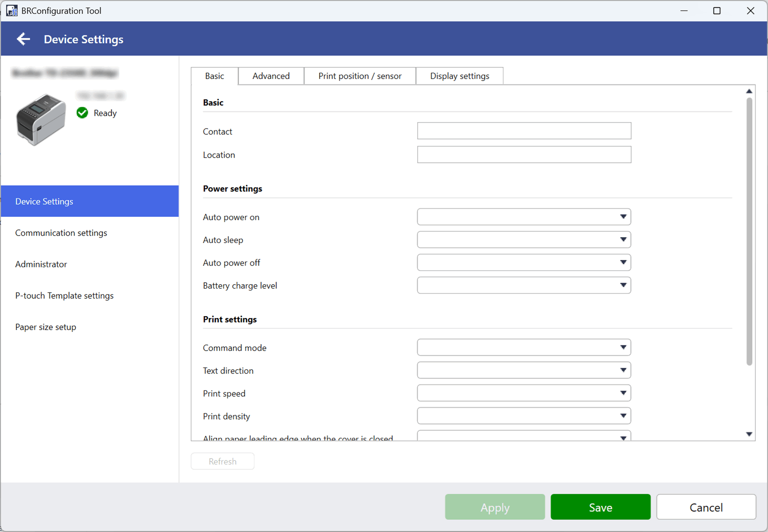
Task: Select Communication settings in the sidebar
Action: tap(61, 233)
